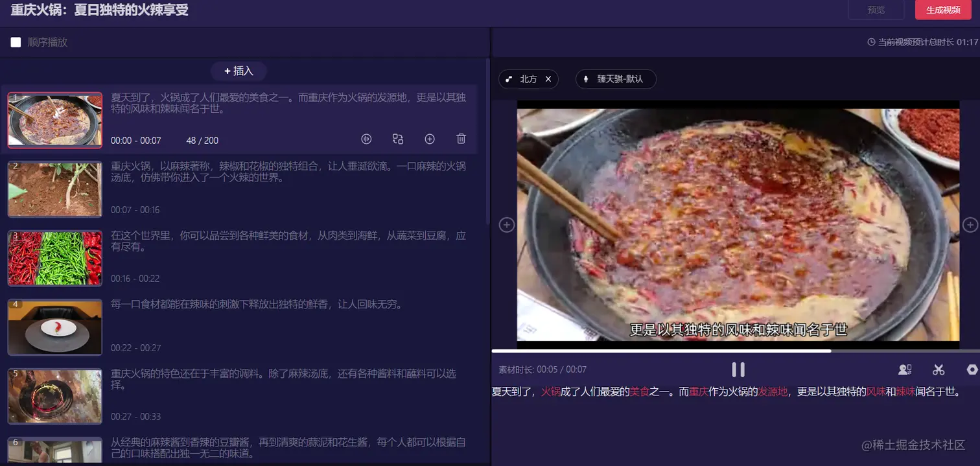The width and height of the screenshot is (980, 466).
Task: Click the highlighted keyword 辣味 in the script
Action: click(x=905, y=391)
